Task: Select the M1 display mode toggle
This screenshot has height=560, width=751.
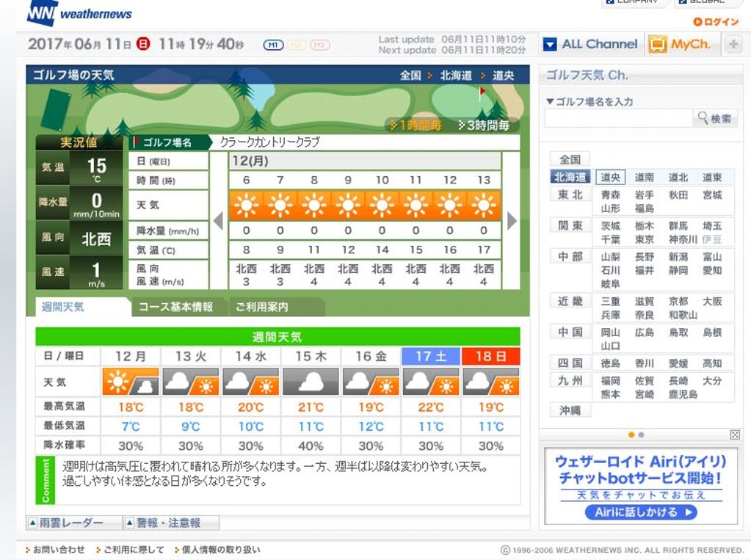Action: (x=273, y=45)
